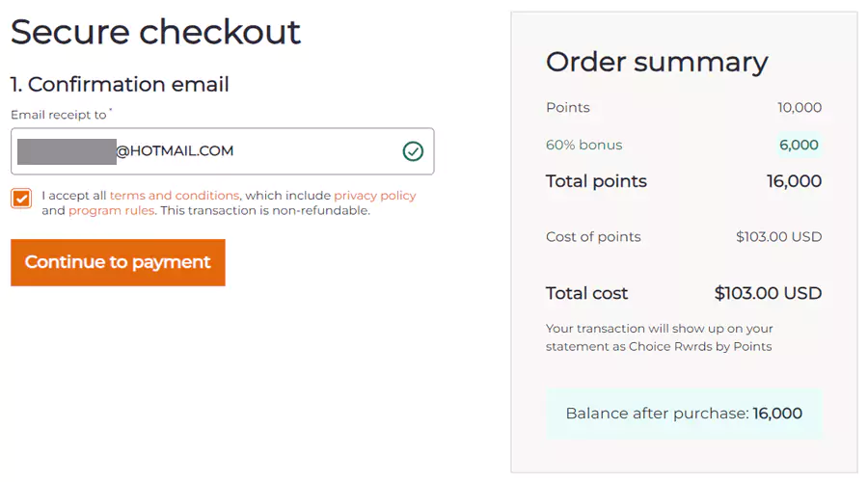The width and height of the screenshot is (868, 482).
Task: Select the Cost of points label
Action: pos(593,237)
